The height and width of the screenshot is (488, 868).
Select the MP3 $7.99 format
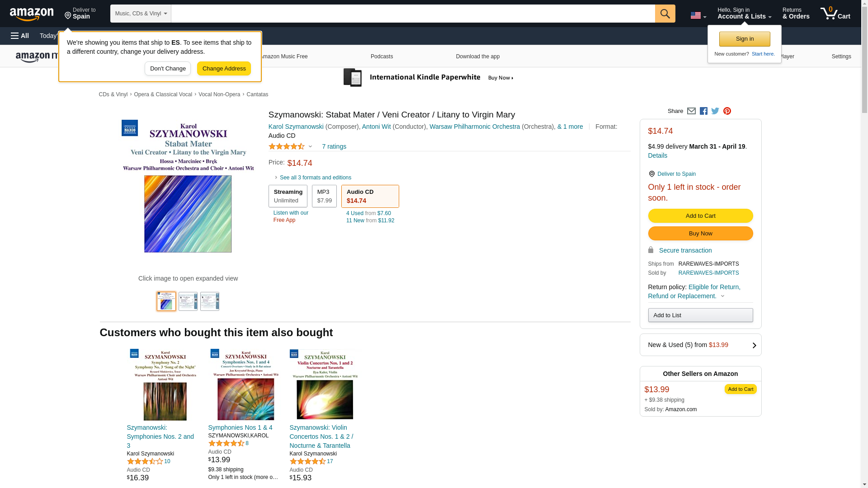324,196
